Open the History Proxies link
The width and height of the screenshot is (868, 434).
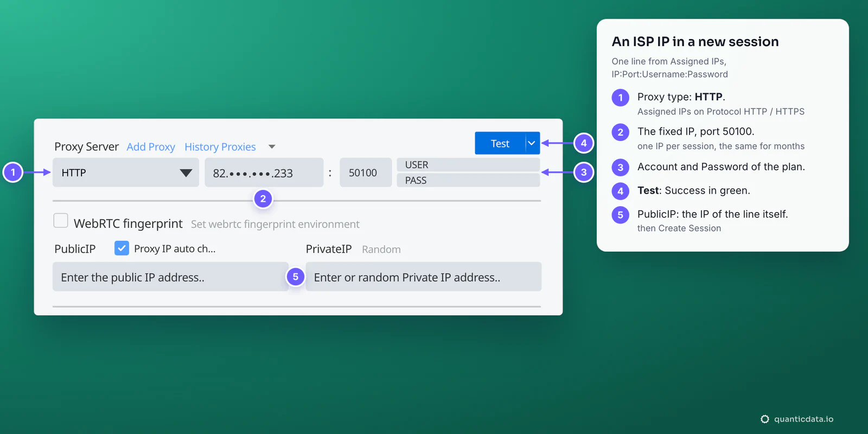pyautogui.click(x=220, y=146)
